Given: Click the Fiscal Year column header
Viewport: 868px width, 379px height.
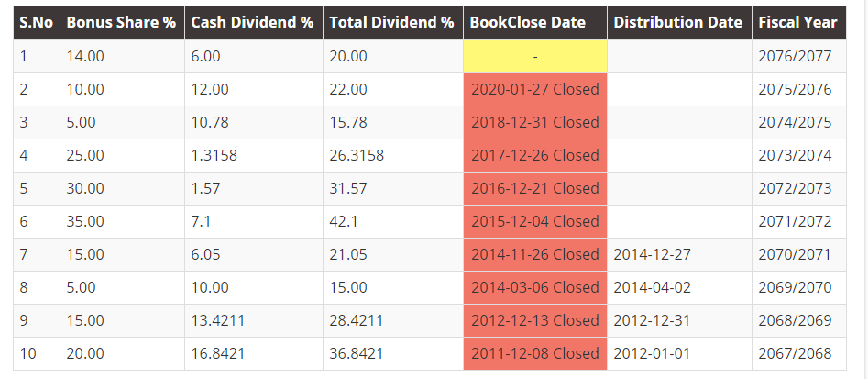Looking at the screenshot, I should (x=797, y=22).
